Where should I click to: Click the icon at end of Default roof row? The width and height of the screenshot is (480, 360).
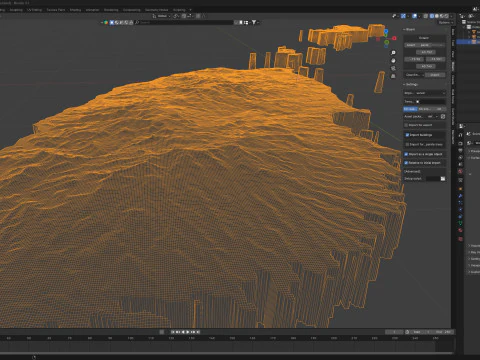443,179
